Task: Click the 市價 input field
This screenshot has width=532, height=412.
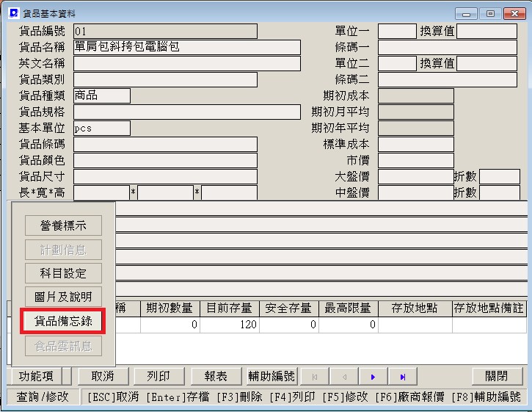Action: click(x=416, y=160)
